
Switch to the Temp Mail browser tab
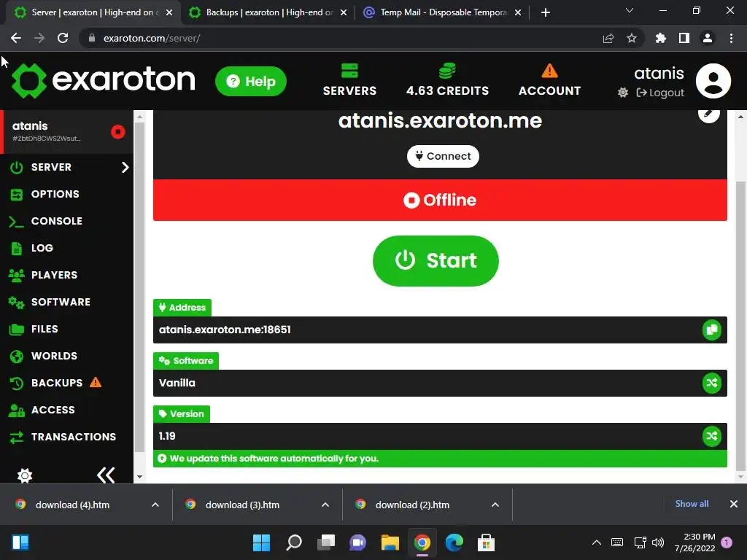(442, 12)
